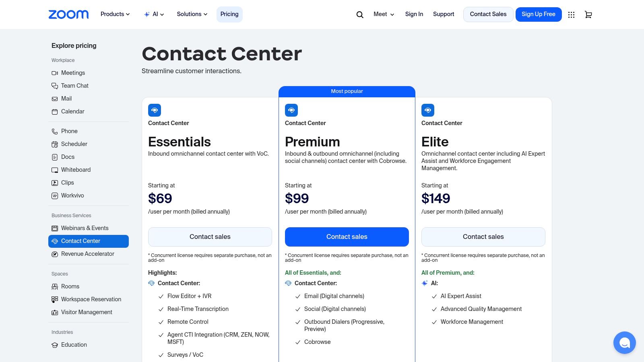Select the Pricing tab
Screen dimensions: 644x362
point(229,14)
